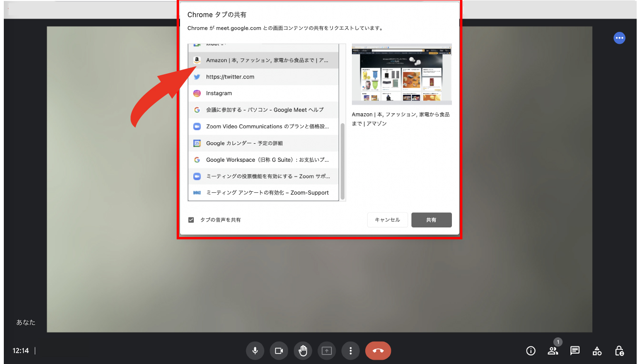Choose the Instagram tab entry
The width and height of the screenshot is (640, 364).
click(263, 93)
